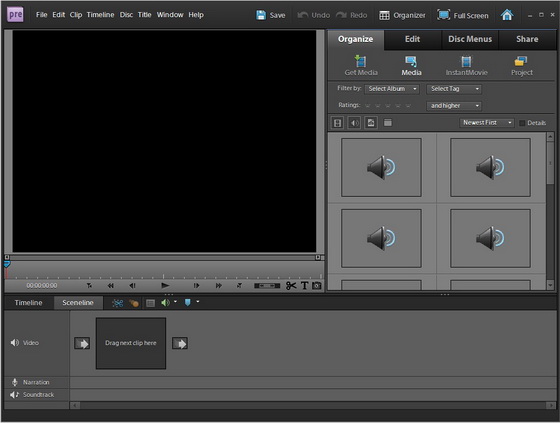Viewport: 560px width, 423px height.
Task: Open the Newest First sort dropdown
Action: pos(487,123)
